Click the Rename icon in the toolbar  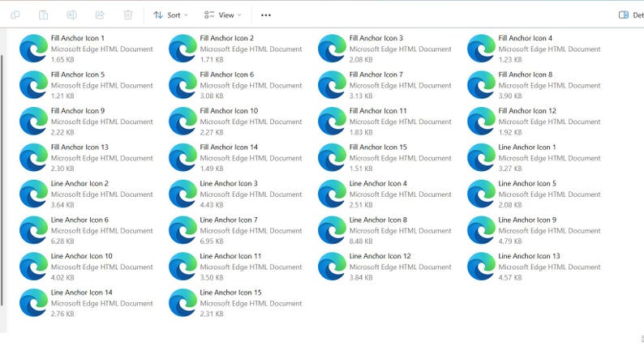71,15
